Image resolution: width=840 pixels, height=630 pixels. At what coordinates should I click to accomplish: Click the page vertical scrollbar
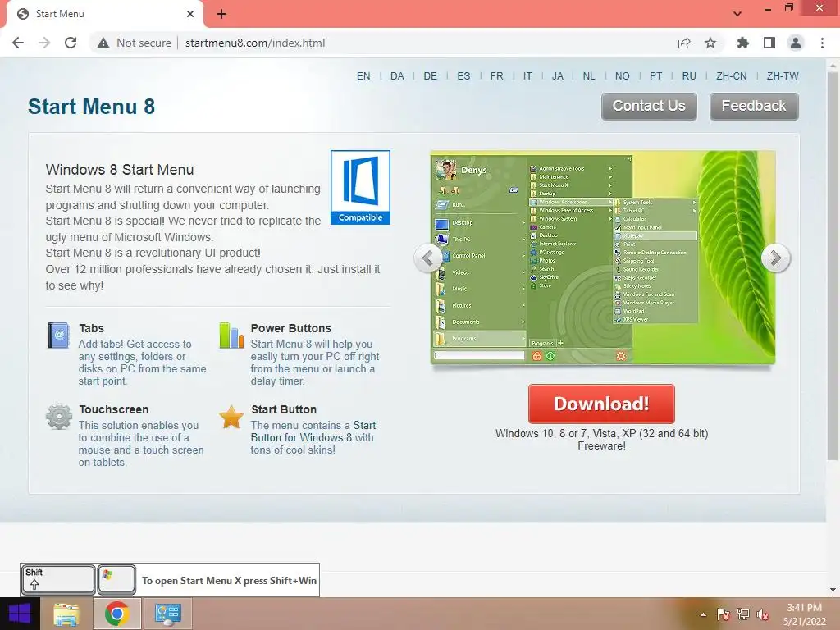[x=833, y=265]
